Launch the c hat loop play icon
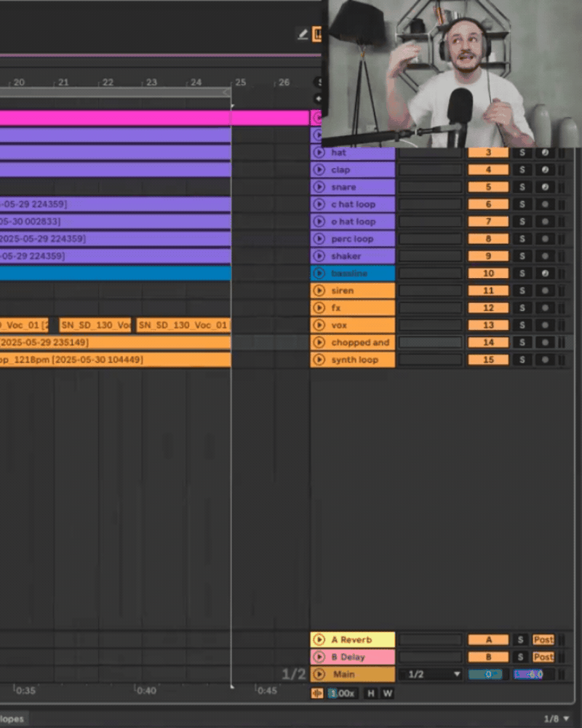This screenshot has width=582, height=728. [x=319, y=205]
